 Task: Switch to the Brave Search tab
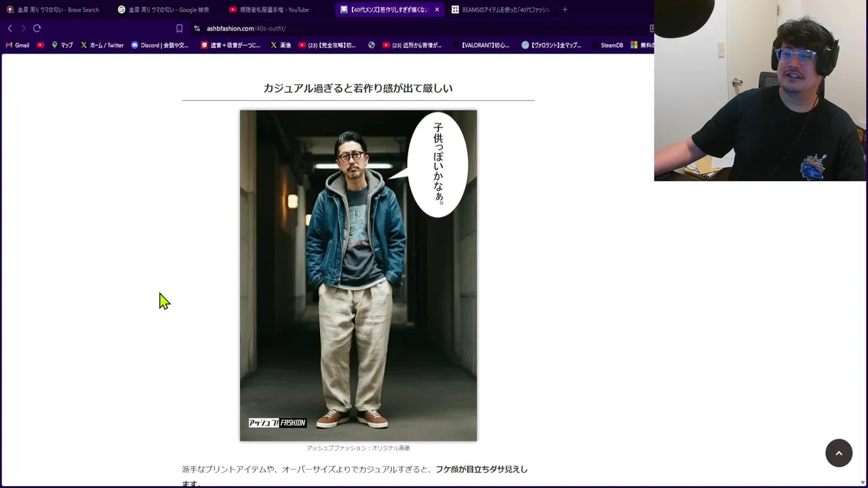click(x=53, y=9)
